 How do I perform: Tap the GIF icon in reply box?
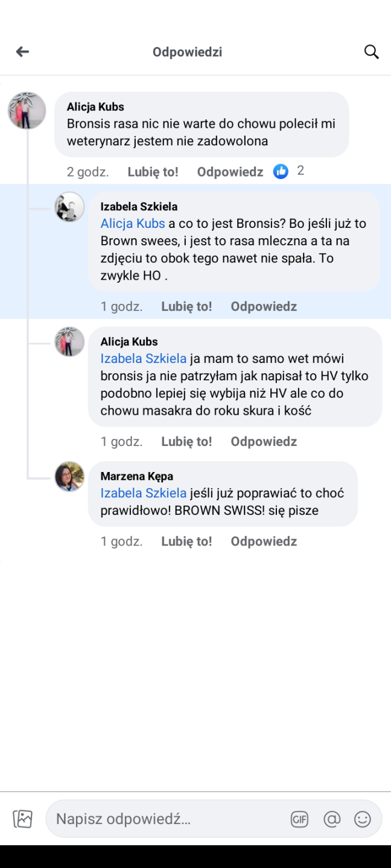(x=299, y=819)
